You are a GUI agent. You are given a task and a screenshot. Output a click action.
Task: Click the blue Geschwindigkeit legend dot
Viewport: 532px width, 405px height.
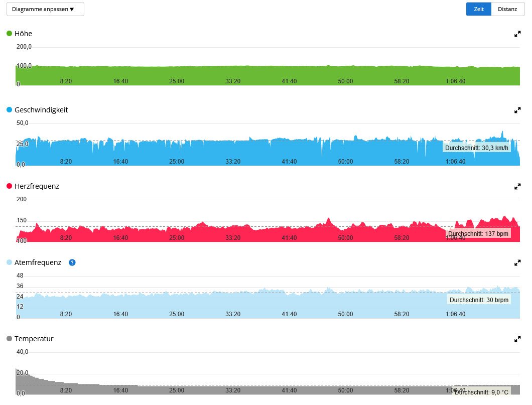point(9,110)
